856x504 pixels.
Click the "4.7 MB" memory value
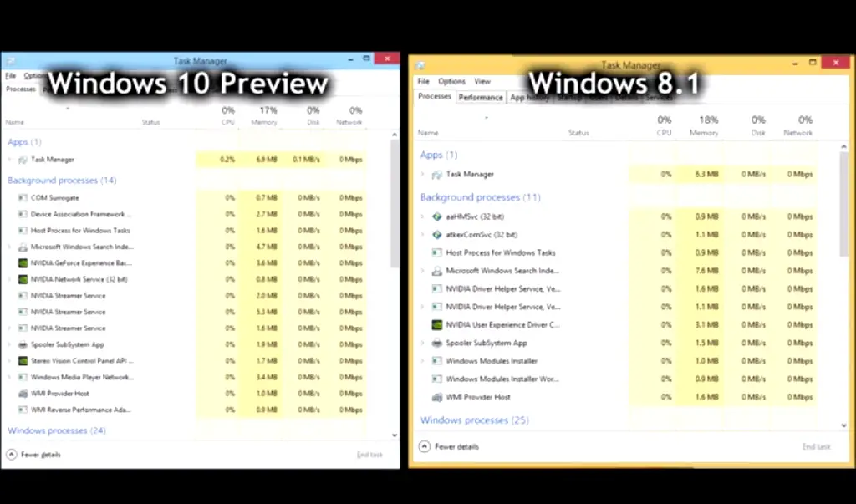coord(267,247)
